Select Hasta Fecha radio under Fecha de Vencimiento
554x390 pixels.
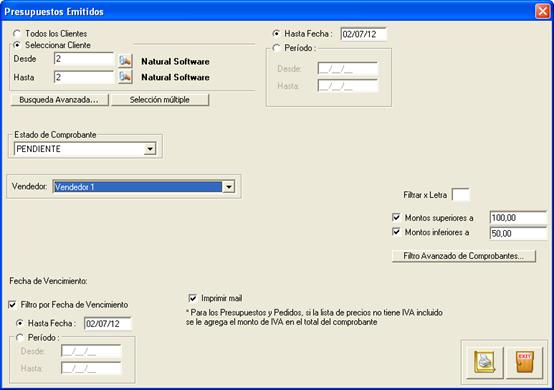[20, 323]
